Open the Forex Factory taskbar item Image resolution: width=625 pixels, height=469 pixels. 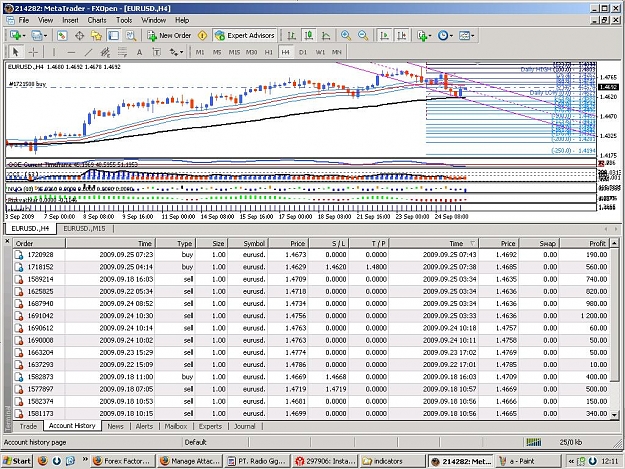pos(122,461)
